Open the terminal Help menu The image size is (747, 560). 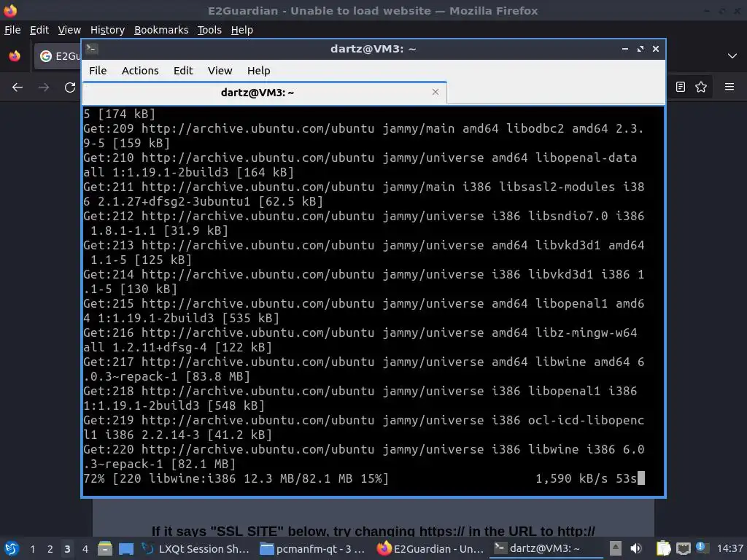tap(259, 71)
